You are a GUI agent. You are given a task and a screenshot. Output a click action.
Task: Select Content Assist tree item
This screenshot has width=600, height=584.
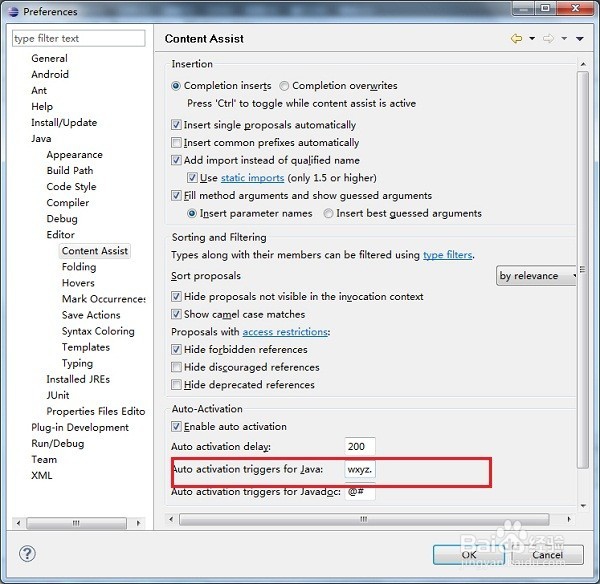(x=95, y=251)
